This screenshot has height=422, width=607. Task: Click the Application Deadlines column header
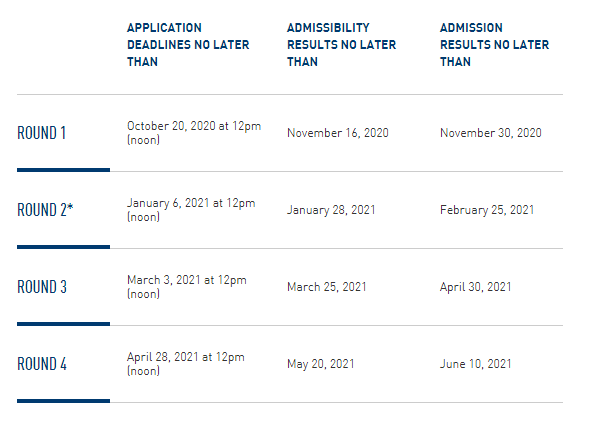pyautogui.click(x=188, y=45)
